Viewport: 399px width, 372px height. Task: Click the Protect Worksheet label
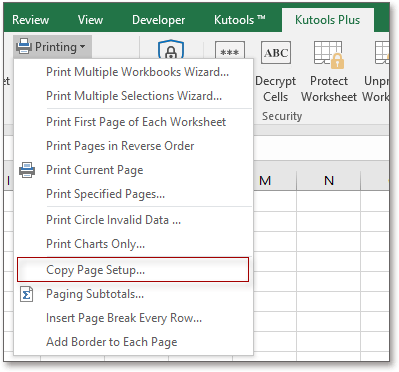tap(329, 89)
